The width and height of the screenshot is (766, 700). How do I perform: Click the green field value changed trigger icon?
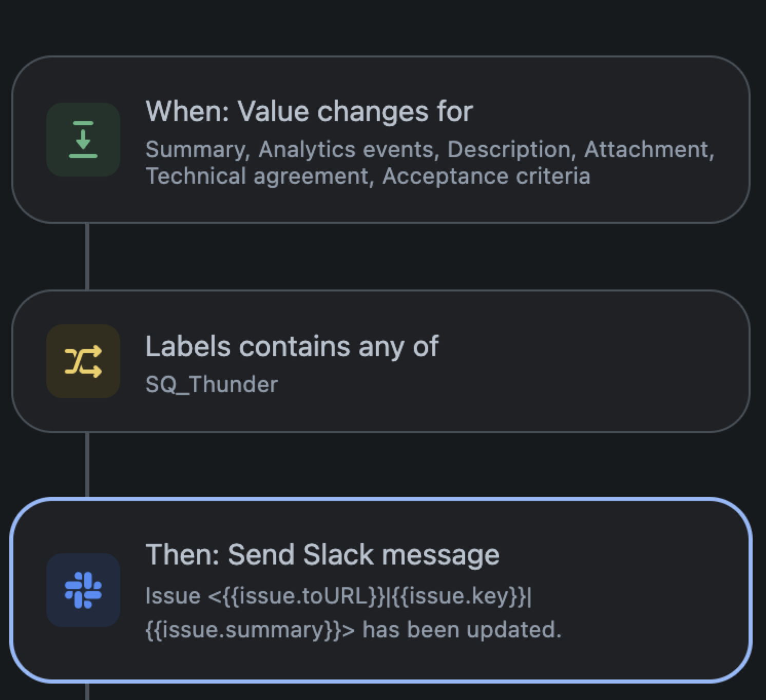pyautogui.click(x=83, y=140)
